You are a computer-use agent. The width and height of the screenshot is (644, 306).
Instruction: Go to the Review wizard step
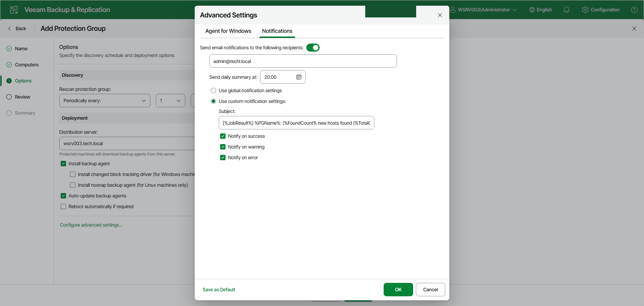coord(22,97)
